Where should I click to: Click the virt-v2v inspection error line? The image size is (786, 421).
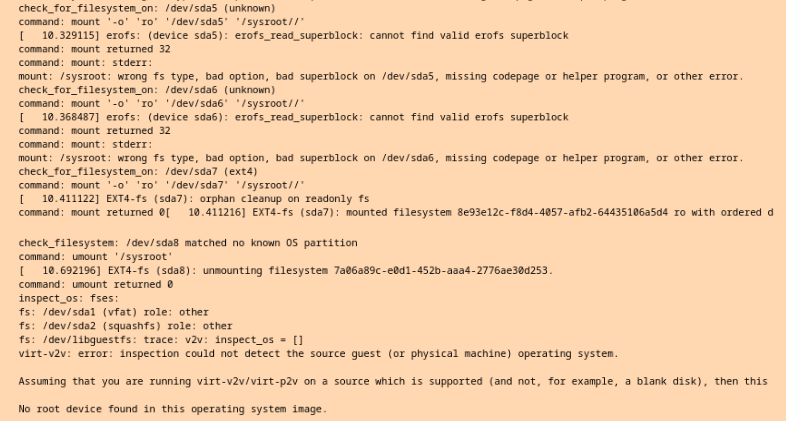click(x=318, y=353)
